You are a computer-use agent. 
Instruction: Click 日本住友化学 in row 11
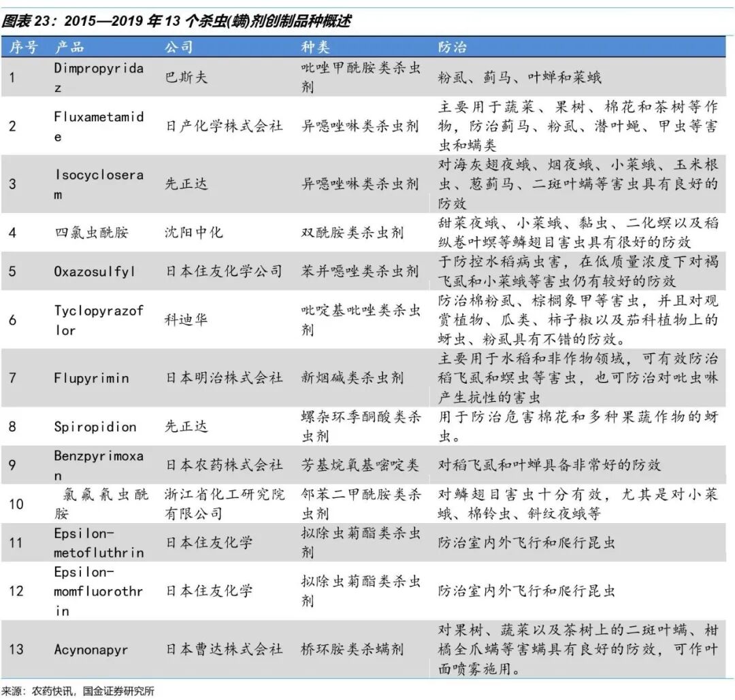coord(209,543)
